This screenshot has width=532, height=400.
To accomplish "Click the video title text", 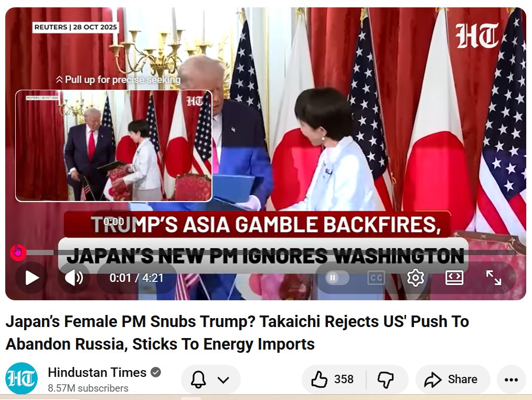I will (237, 333).
